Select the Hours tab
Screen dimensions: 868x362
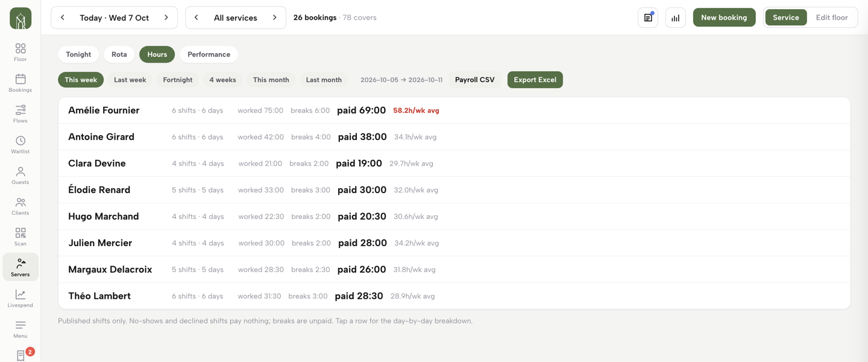[157, 54]
